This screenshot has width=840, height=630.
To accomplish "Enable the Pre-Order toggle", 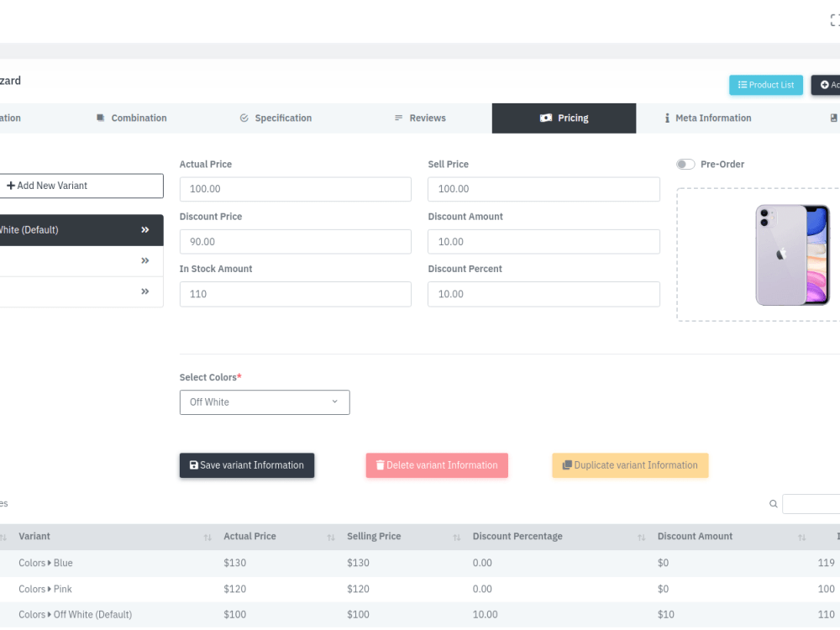I will point(685,164).
